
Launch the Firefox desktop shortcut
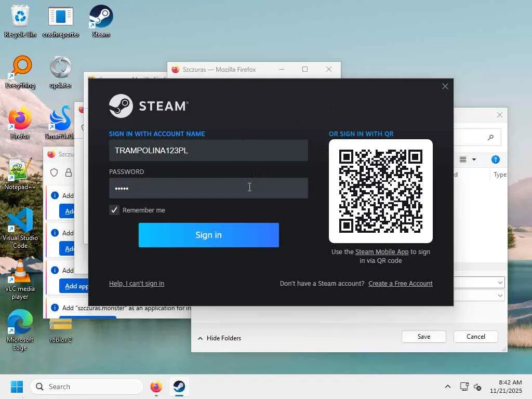[20, 123]
